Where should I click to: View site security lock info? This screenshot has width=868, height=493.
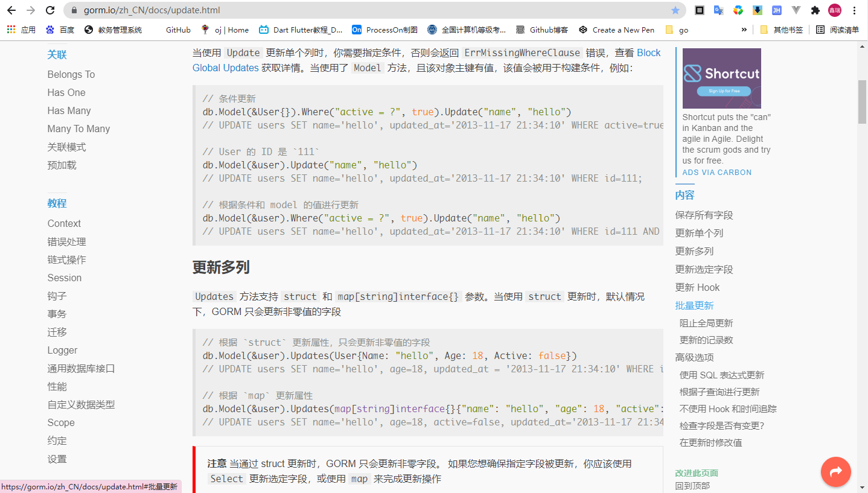[75, 10]
